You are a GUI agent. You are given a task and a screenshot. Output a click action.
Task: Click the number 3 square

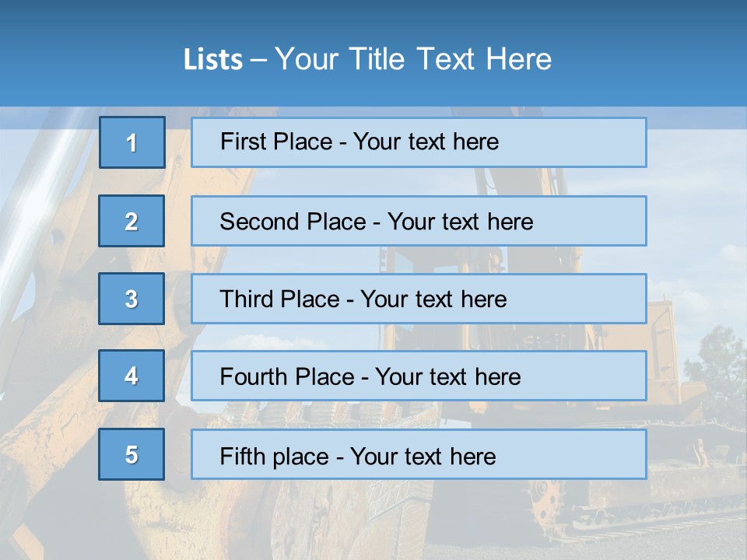click(132, 299)
